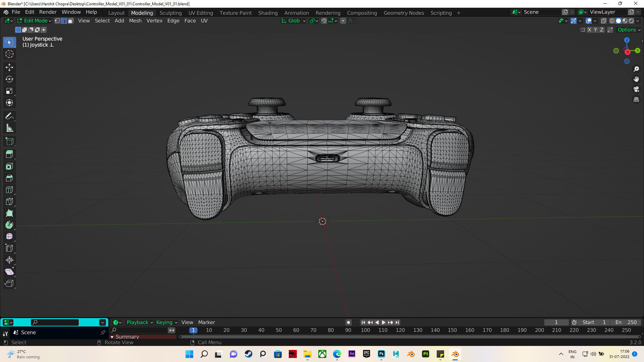The width and height of the screenshot is (644, 362).
Task: Open the Playback dropdown
Action: pos(140,322)
